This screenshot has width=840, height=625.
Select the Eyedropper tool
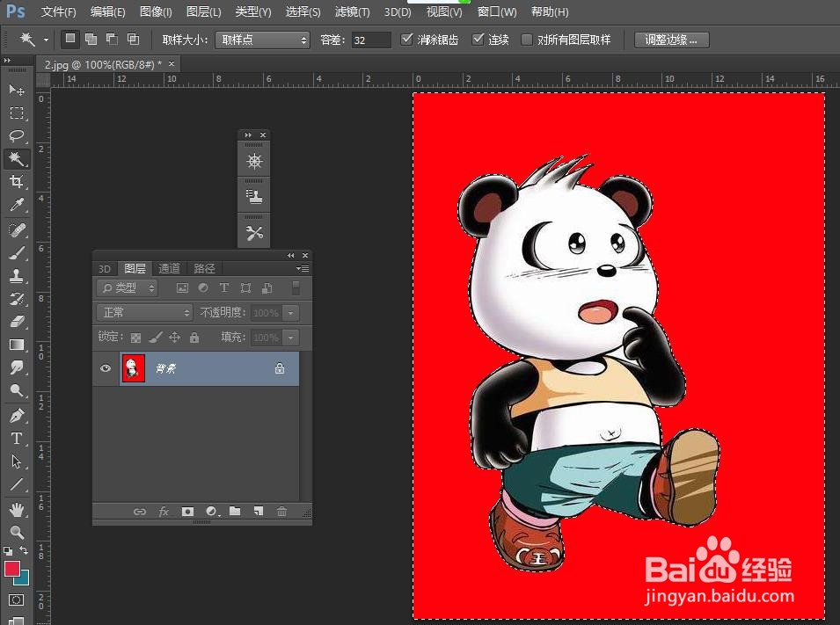click(x=17, y=205)
